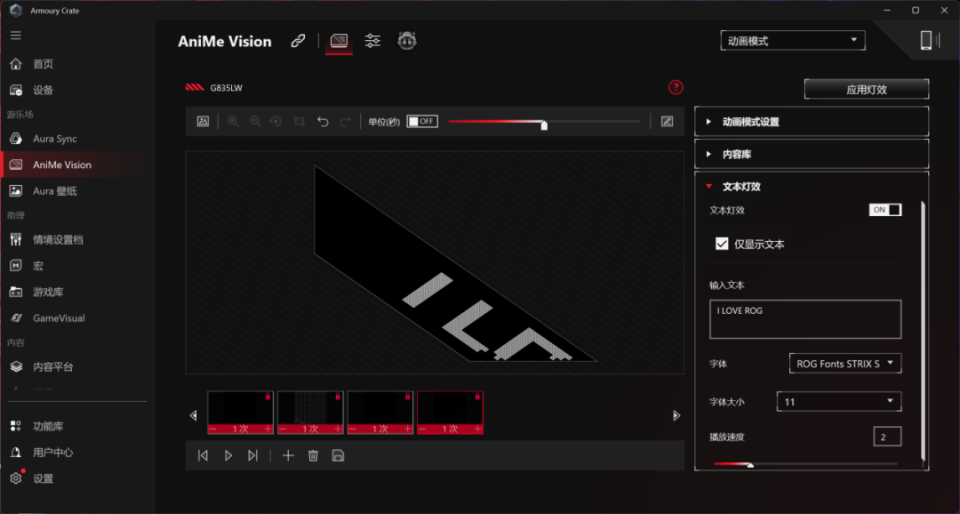Decrease repeat count on the first frame thumbnail
This screenshot has height=514, width=960.
(212, 429)
